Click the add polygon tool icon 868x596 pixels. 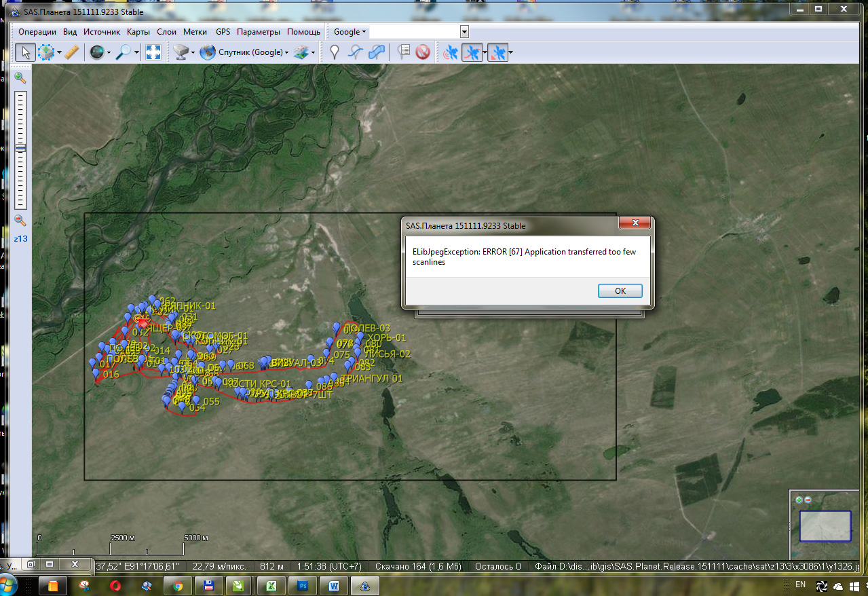coord(377,52)
